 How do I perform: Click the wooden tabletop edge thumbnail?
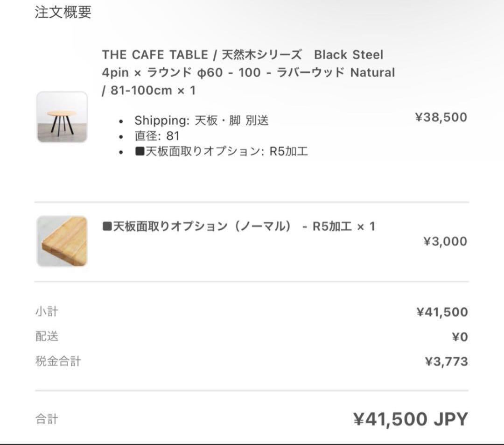pyautogui.click(x=62, y=241)
